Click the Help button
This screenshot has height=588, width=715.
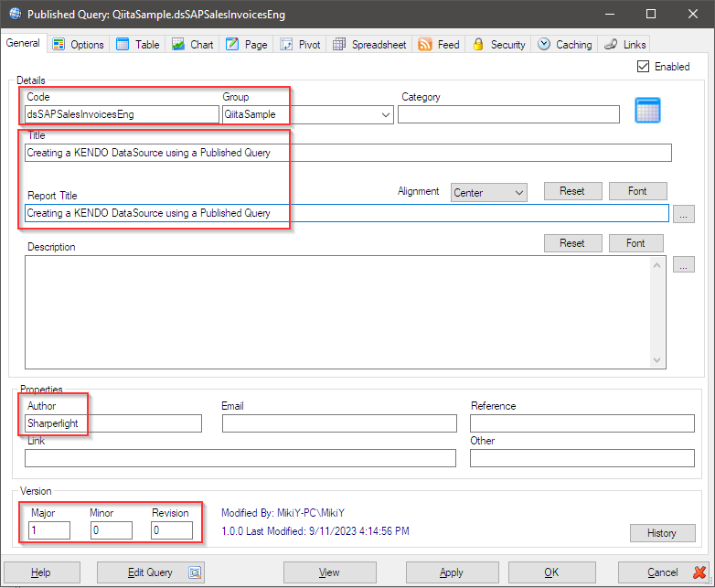(42, 572)
